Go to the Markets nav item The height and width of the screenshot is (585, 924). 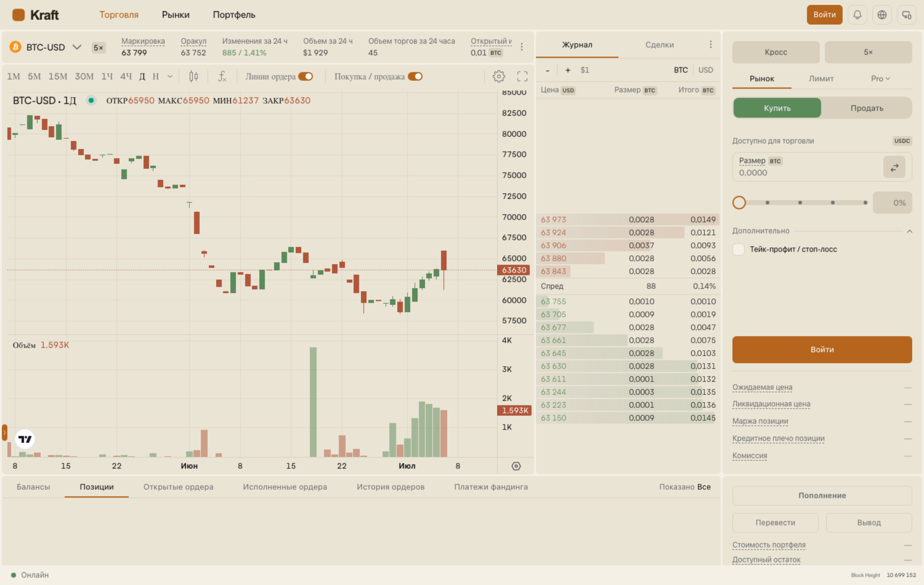(x=175, y=14)
